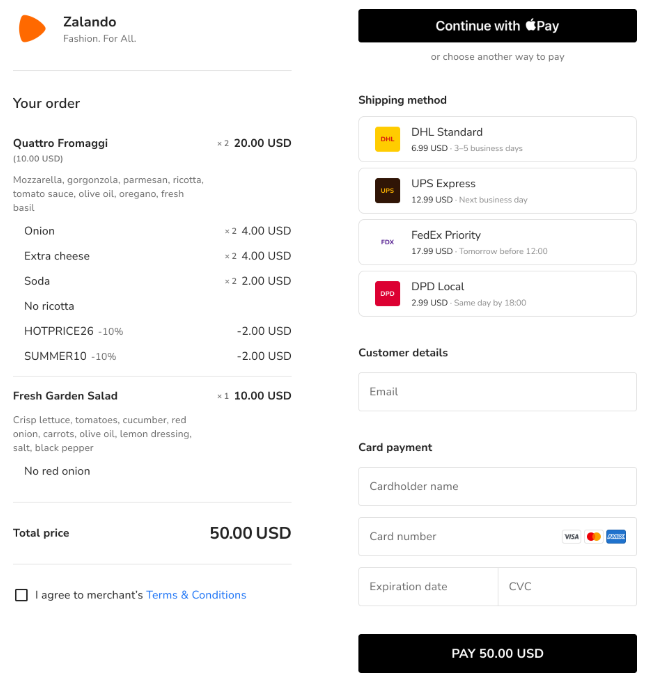Focus the Expiration date field
647x682 pixels.
point(428,586)
